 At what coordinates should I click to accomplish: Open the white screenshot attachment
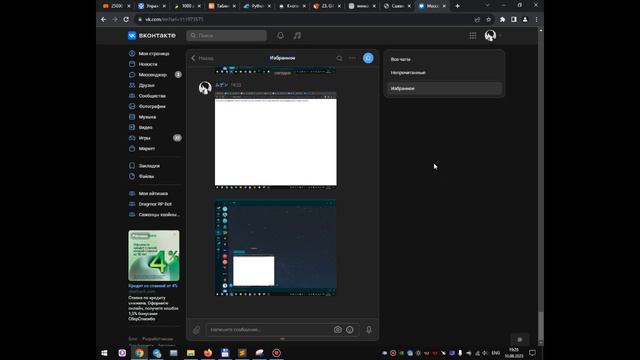pyautogui.click(x=276, y=140)
